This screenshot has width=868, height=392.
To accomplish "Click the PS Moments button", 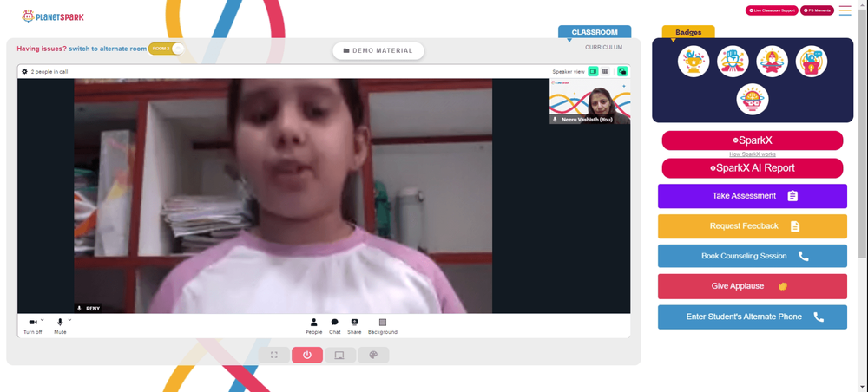I will point(817,10).
